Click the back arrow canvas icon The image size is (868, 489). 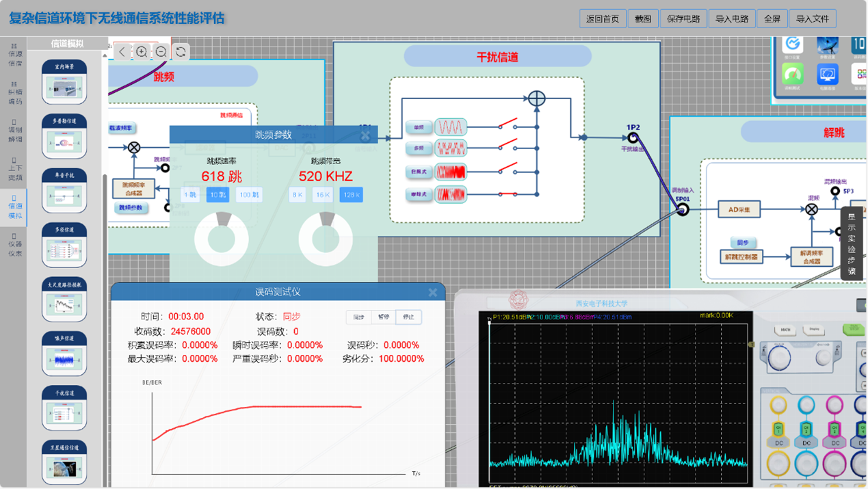point(122,52)
